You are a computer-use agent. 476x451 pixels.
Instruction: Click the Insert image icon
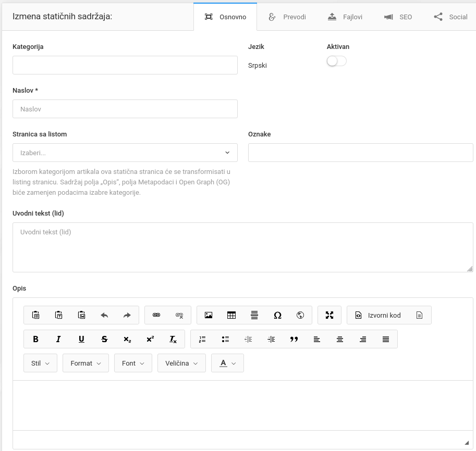209,315
